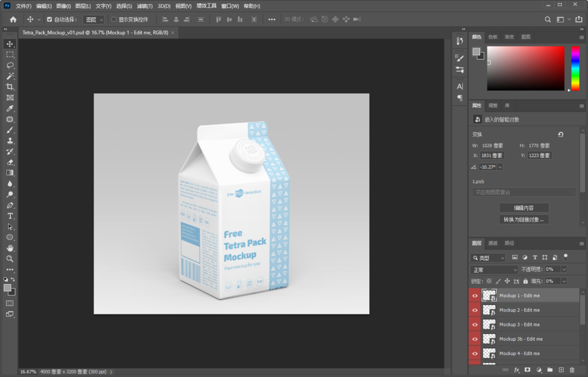Viewport: 588px width, 377px height.
Task: Add a layer style with fx icon
Action: point(516,370)
